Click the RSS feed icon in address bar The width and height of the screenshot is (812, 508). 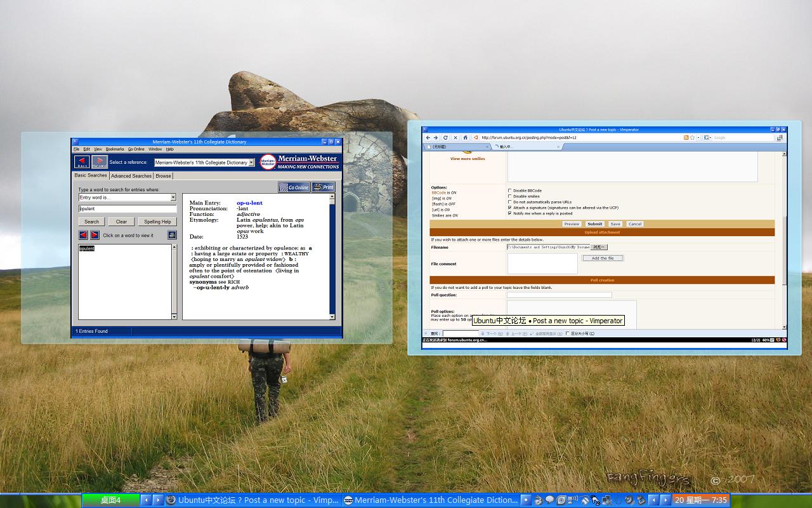[686, 137]
